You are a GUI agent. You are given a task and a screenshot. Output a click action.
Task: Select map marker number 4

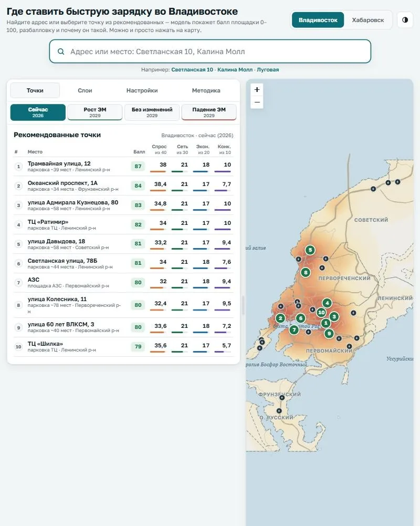[x=327, y=303]
